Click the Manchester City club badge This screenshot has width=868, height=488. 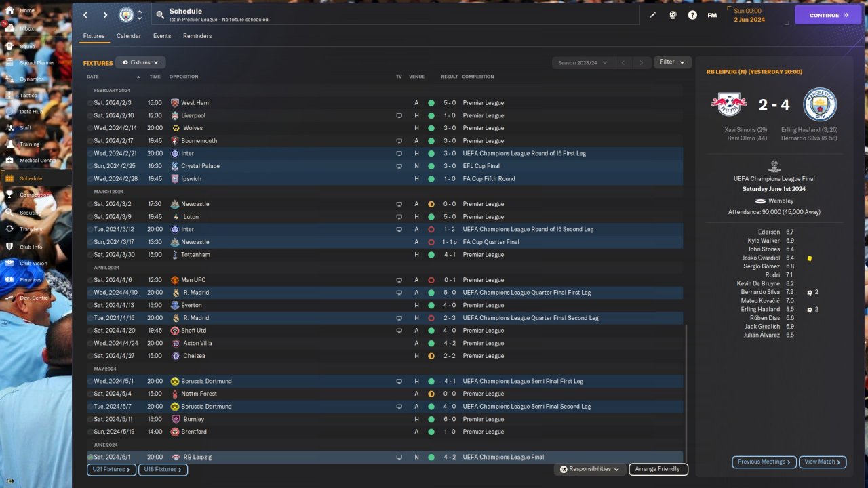[x=126, y=15]
